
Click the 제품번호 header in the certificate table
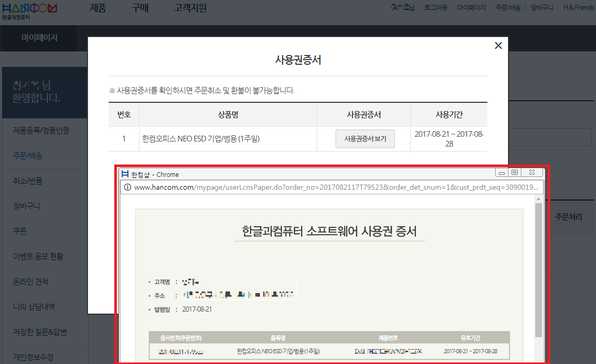click(388, 338)
